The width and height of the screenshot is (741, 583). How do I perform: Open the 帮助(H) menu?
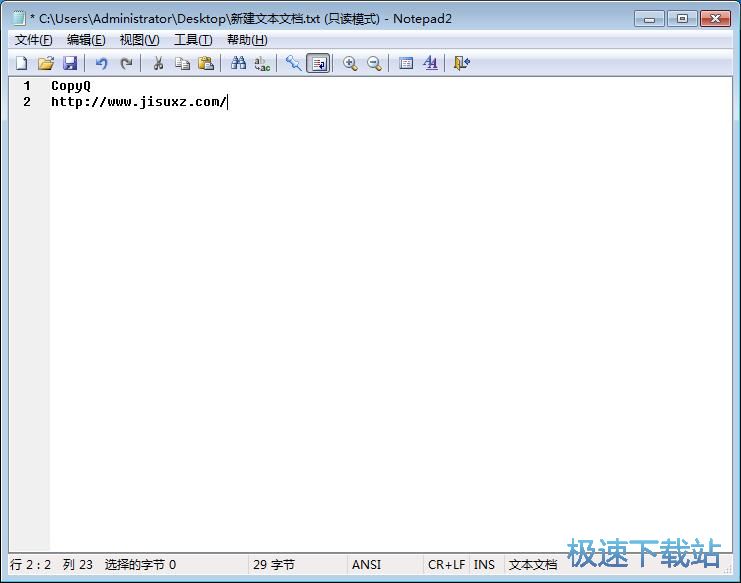pos(247,40)
